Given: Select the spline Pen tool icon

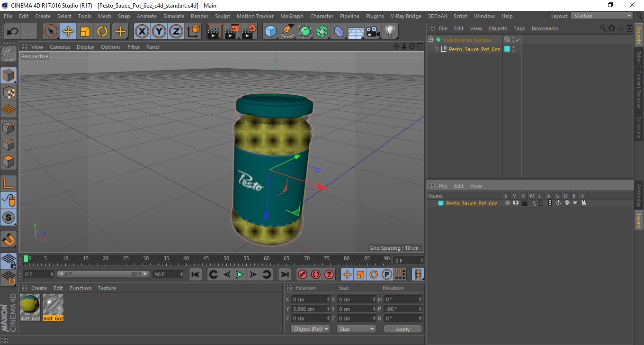Looking at the screenshot, I should (x=288, y=32).
